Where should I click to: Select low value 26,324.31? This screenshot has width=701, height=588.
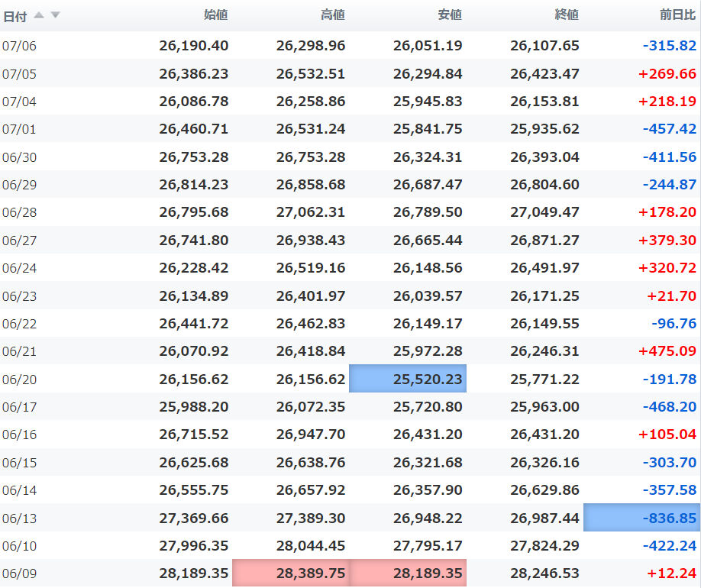428,157
